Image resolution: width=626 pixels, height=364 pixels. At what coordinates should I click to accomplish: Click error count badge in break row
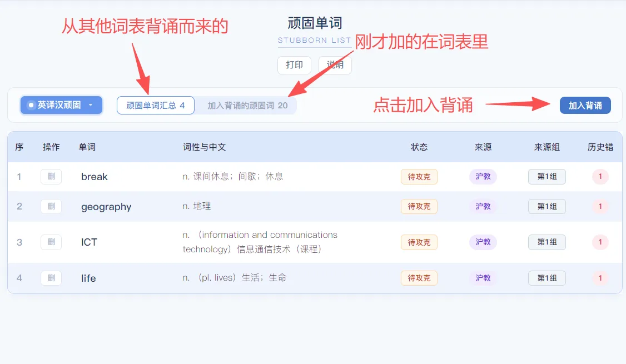(600, 176)
